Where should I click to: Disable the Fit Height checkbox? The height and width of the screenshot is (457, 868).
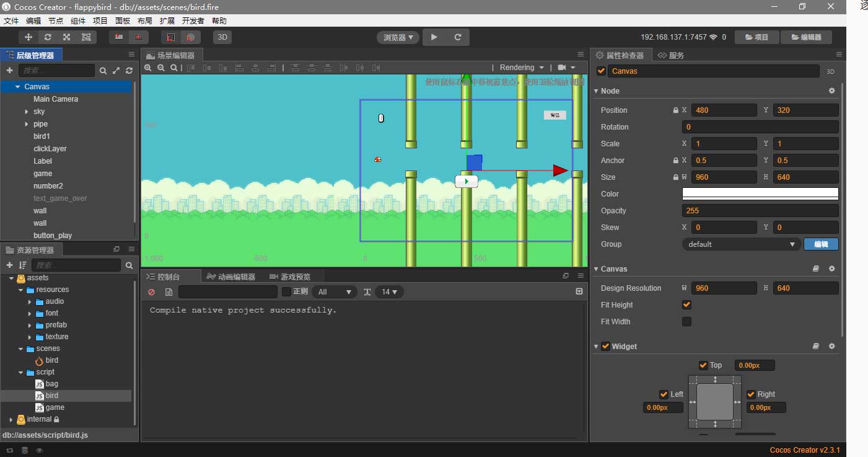point(686,305)
